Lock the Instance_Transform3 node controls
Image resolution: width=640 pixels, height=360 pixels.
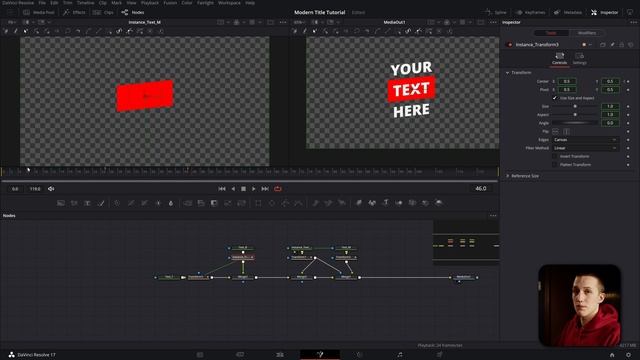pos(622,44)
